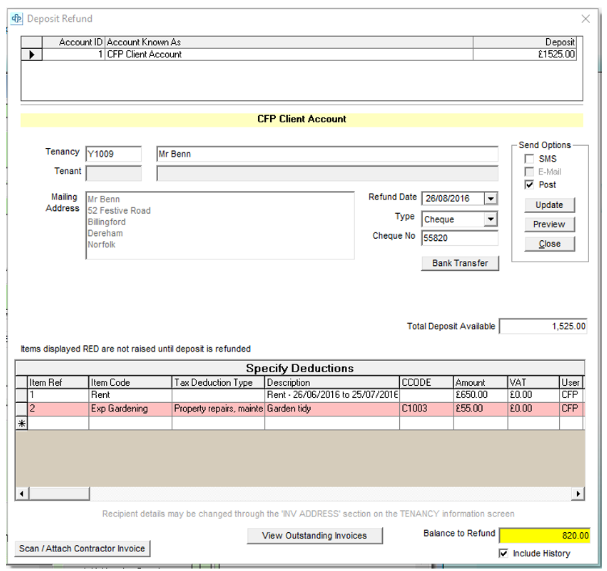Select the CFP Client Account row arrow
The image size is (607, 571).
coord(32,55)
